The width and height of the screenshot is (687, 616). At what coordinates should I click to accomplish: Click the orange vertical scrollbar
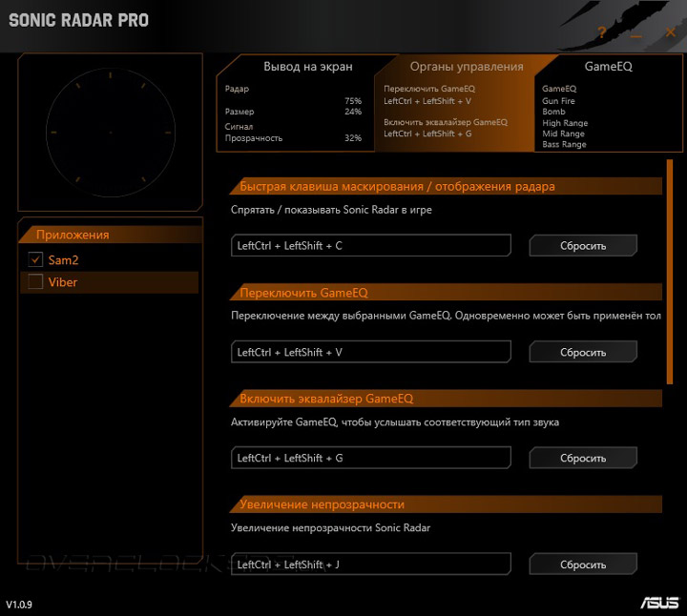(x=670, y=272)
